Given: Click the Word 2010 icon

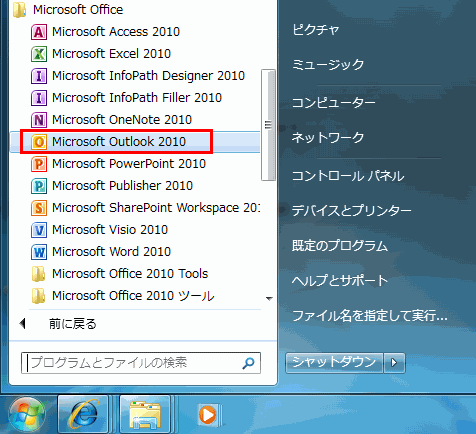Looking at the screenshot, I should coord(39,252).
